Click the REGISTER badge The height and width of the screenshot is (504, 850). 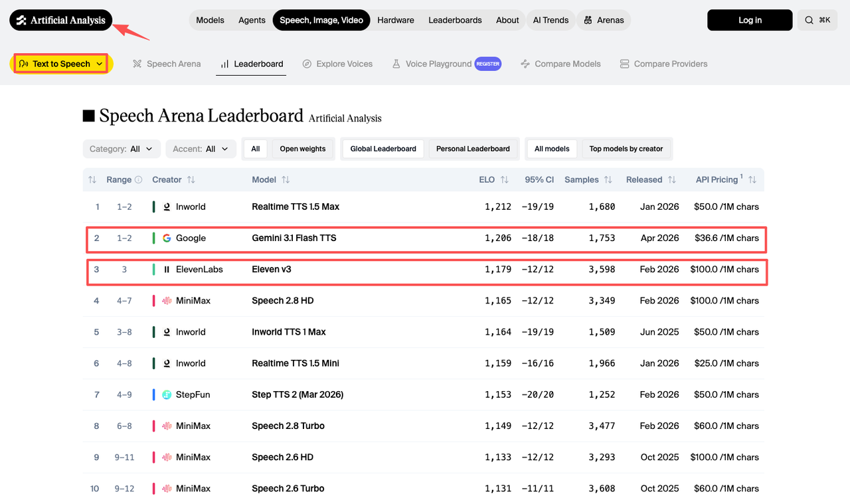pos(488,64)
